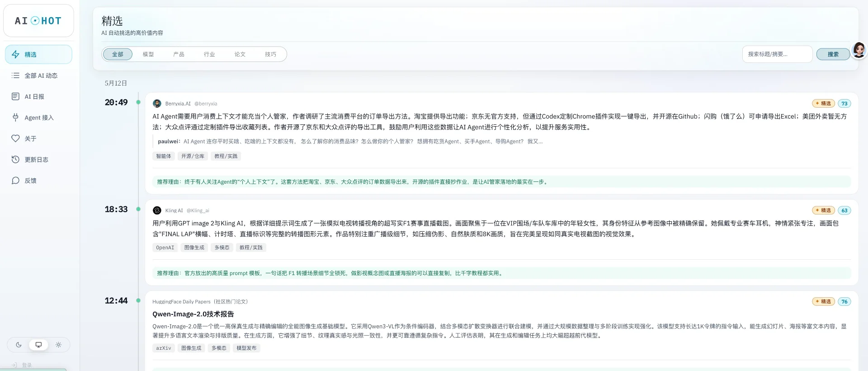Click 推荐理由 box about prompt 模板
The image size is (868, 371).
(x=502, y=273)
